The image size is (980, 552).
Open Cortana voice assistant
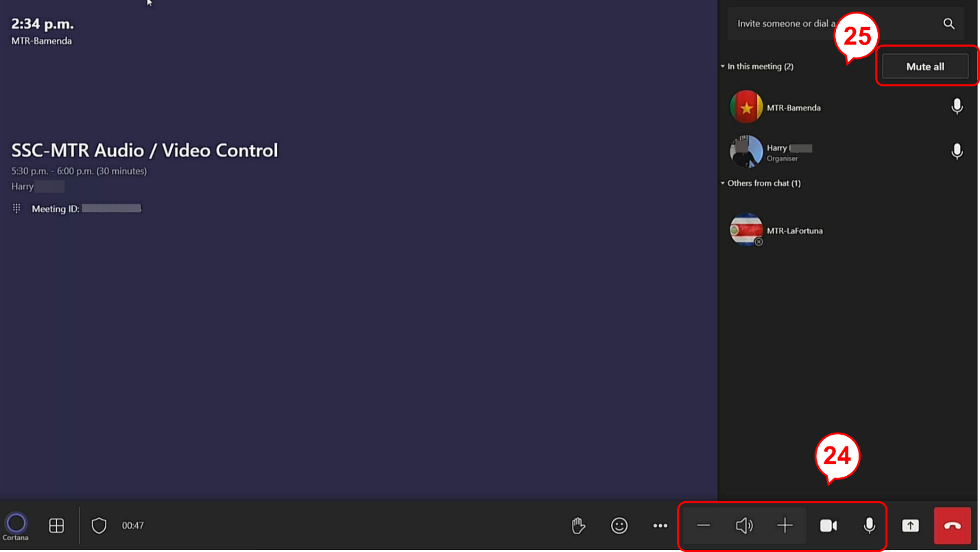pos(16,525)
